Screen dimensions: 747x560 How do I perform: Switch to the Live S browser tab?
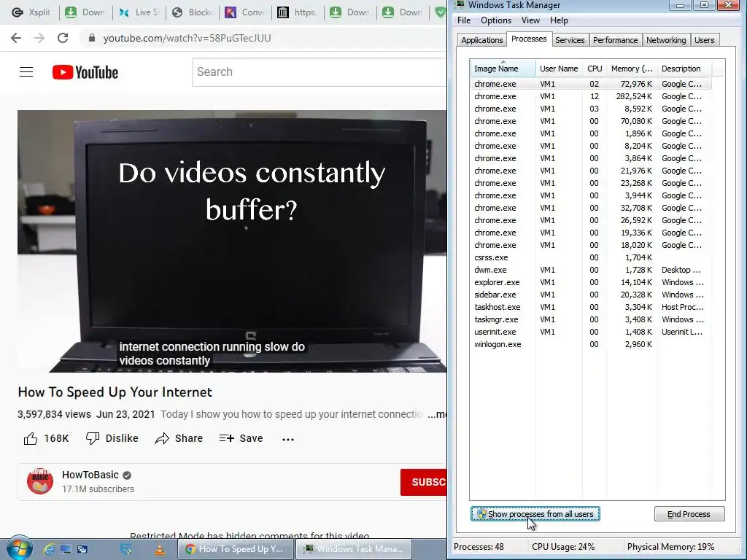click(x=139, y=12)
